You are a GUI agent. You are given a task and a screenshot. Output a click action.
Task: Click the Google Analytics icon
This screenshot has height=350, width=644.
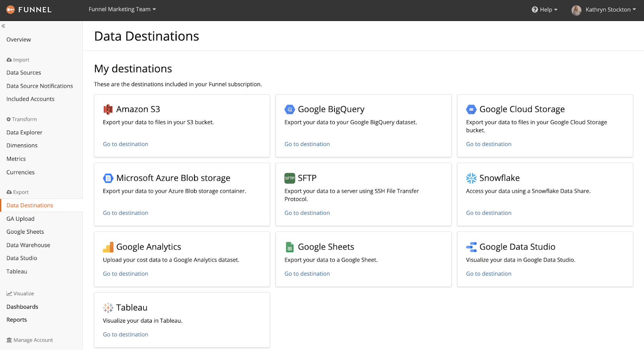[108, 247]
